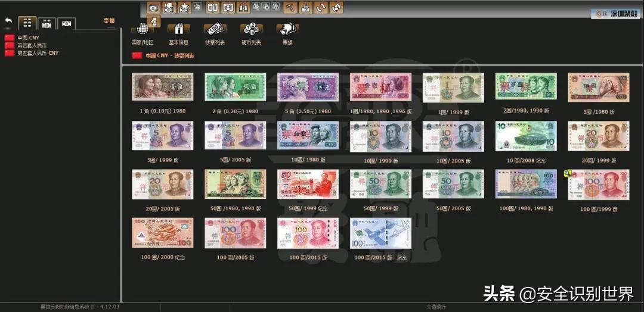Click 票据反假防伪信息系统 status bar text
The height and width of the screenshot is (312, 644).
[x=80, y=307]
